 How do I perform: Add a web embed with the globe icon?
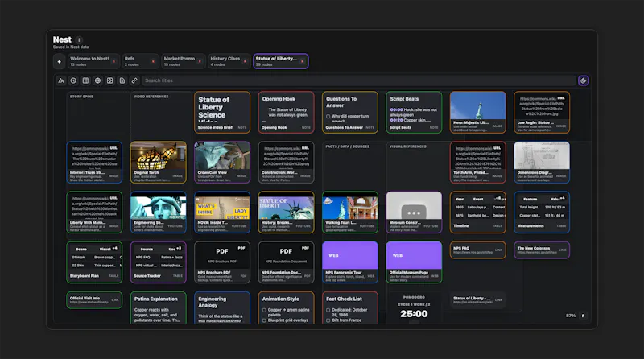click(97, 80)
